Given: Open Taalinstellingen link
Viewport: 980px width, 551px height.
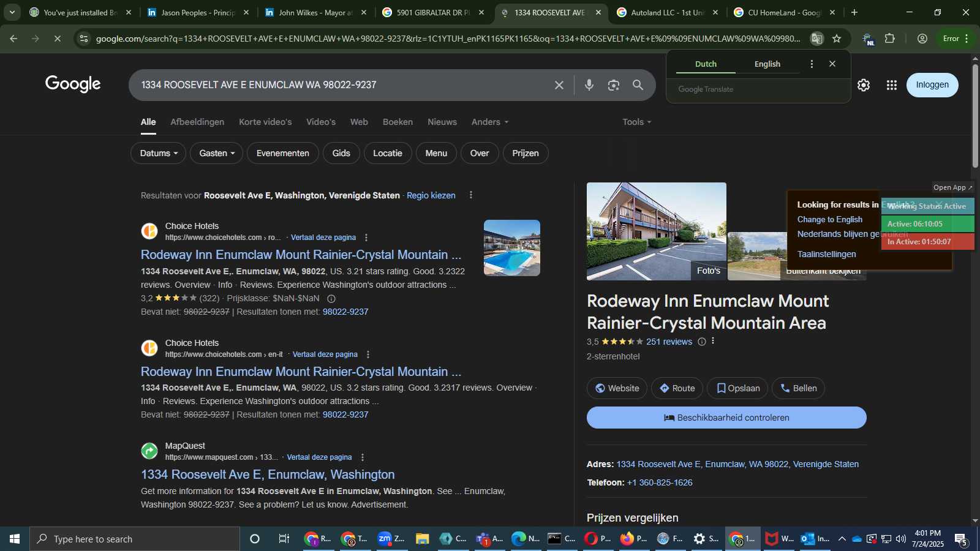Looking at the screenshot, I should 826,254.
